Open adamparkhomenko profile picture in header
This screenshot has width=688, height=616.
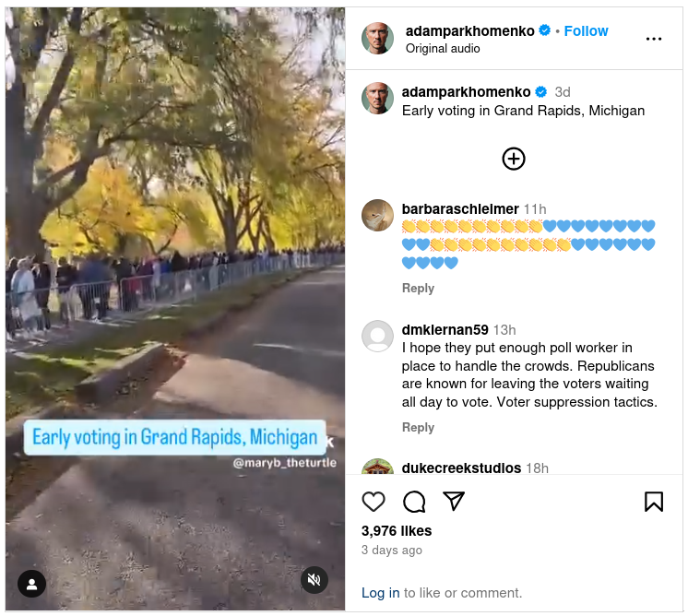[x=377, y=38]
